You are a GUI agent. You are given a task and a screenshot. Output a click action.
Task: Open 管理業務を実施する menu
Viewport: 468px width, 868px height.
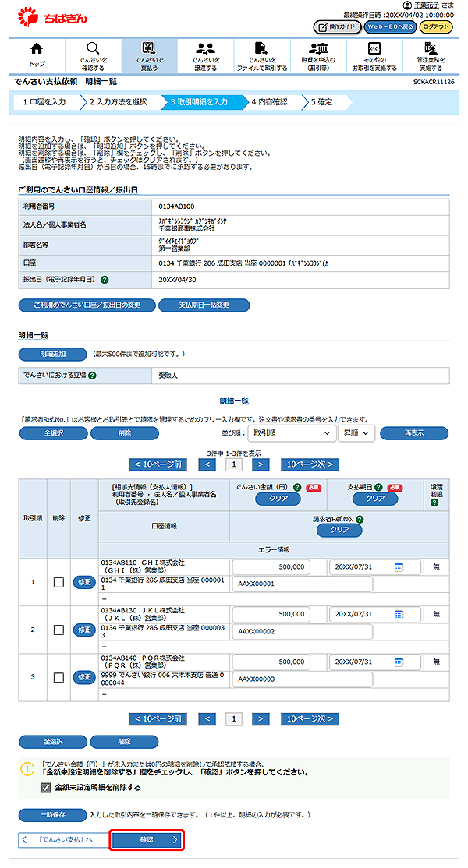[x=430, y=49]
